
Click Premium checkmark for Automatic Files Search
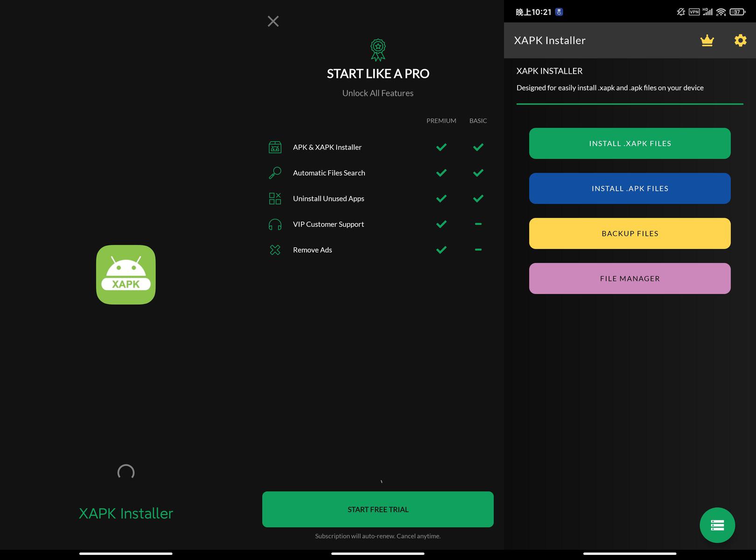click(x=441, y=173)
